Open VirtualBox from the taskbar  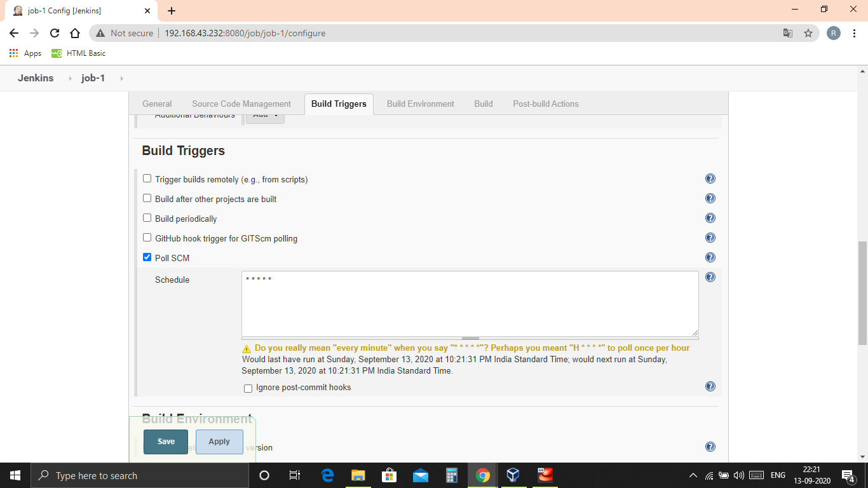tap(513, 475)
